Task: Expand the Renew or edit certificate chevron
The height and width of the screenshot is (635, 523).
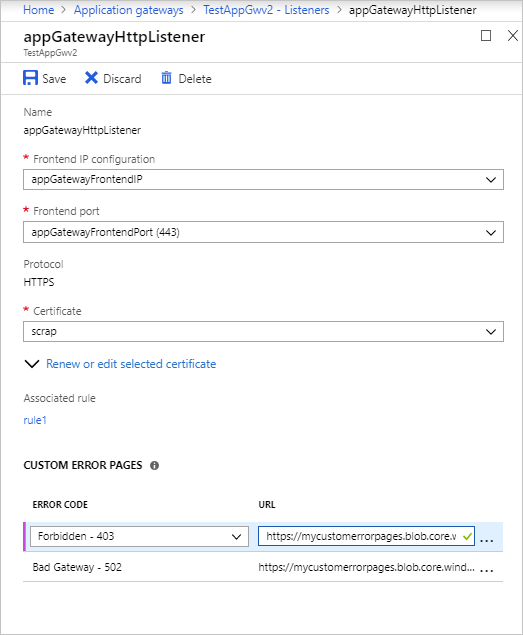Action: tap(32, 364)
